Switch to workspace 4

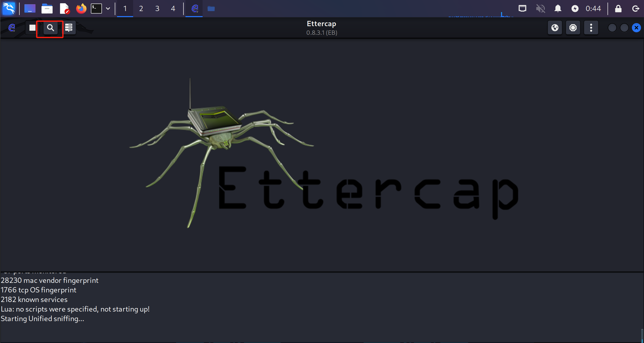(173, 9)
